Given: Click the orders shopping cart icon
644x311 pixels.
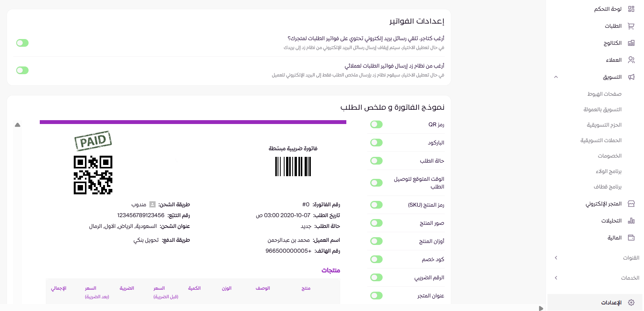Looking at the screenshot, I should [x=631, y=26].
